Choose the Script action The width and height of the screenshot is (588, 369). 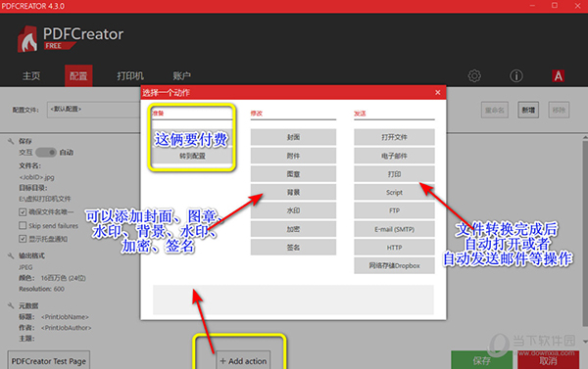394,192
